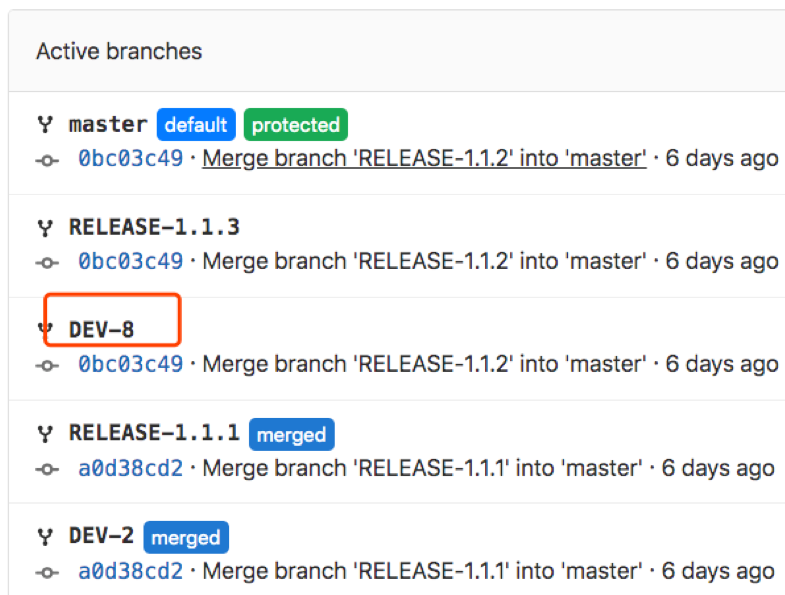Click the branch icon beside RELEASE-1.1.1
Viewport: 785px width, 595px height.
(45, 433)
